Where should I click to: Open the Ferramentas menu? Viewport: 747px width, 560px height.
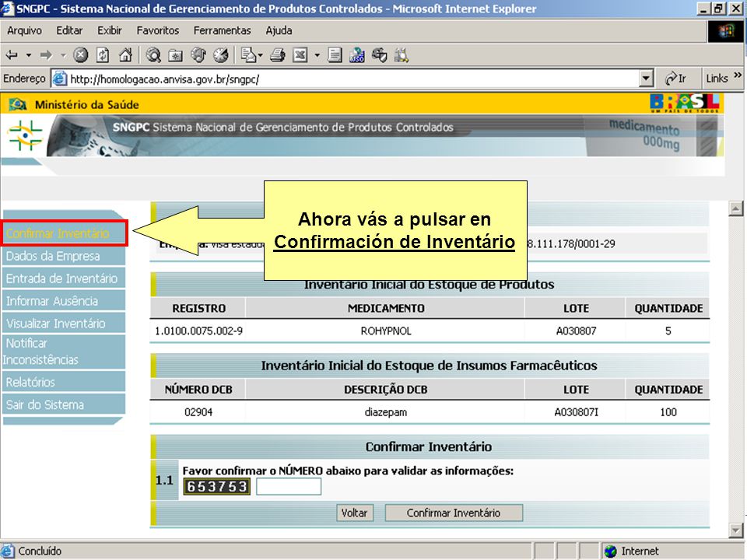(222, 30)
